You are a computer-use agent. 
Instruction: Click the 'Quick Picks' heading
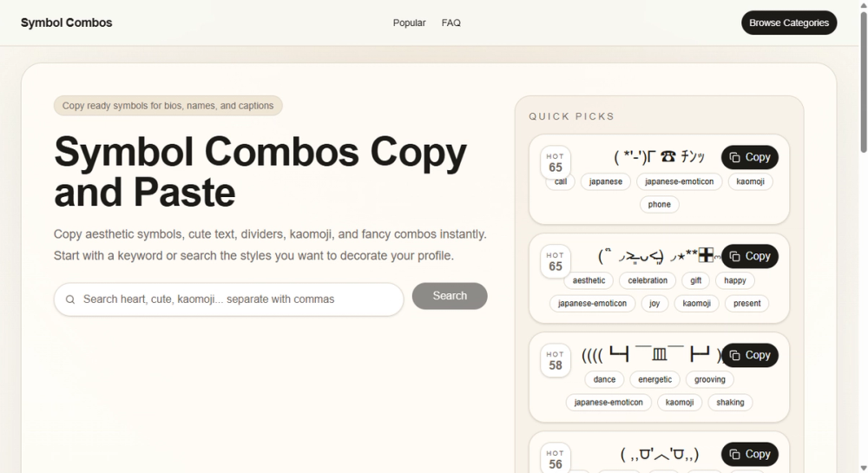pyautogui.click(x=571, y=116)
